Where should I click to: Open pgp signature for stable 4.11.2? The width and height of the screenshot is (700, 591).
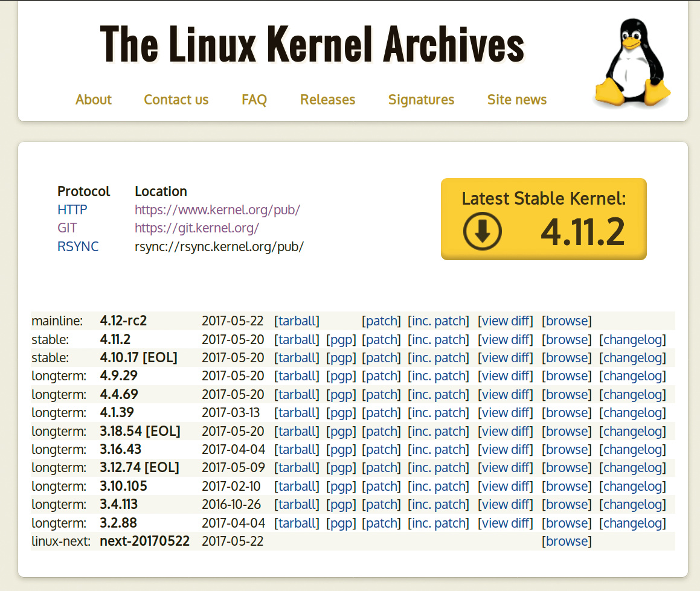[341, 340]
